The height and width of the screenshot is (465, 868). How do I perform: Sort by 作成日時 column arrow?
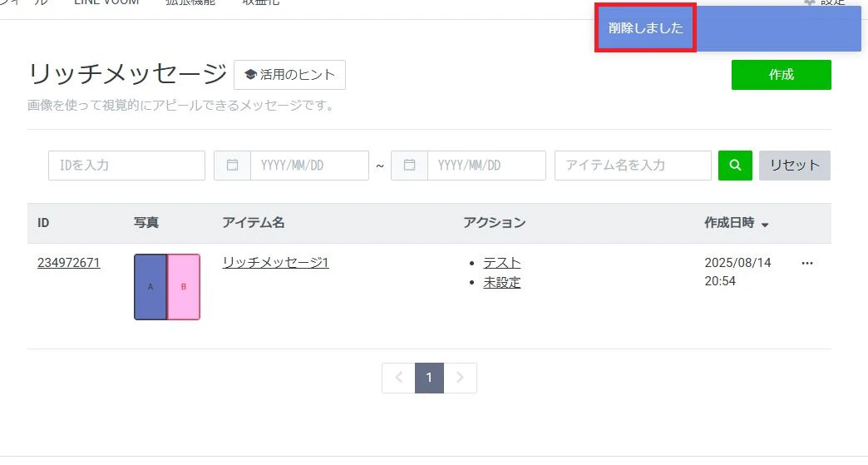[765, 225]
